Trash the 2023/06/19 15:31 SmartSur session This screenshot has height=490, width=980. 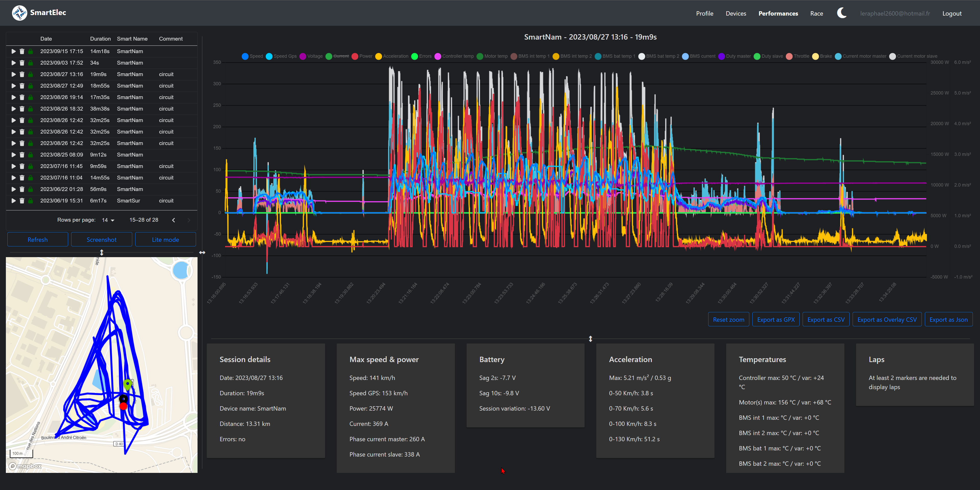click(x=22, y=201)
